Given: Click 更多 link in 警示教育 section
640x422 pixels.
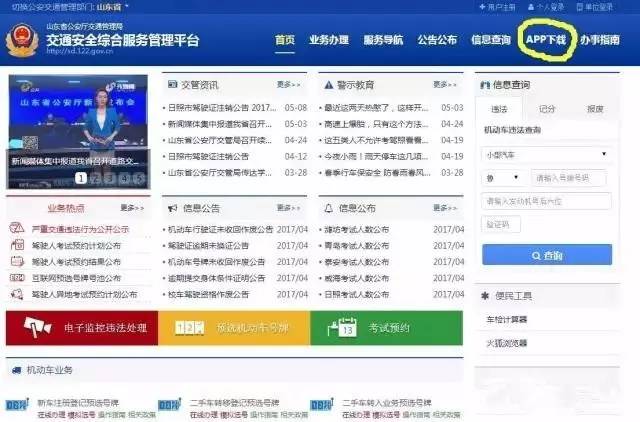Looking at the screenshot, I should (x=445, y=84).
